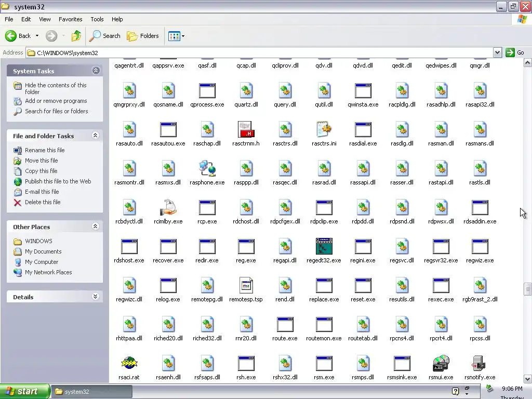This screenshot has width=532, height=399.
Task: Click the system32 taskbar button
Action: coord(91,392)
